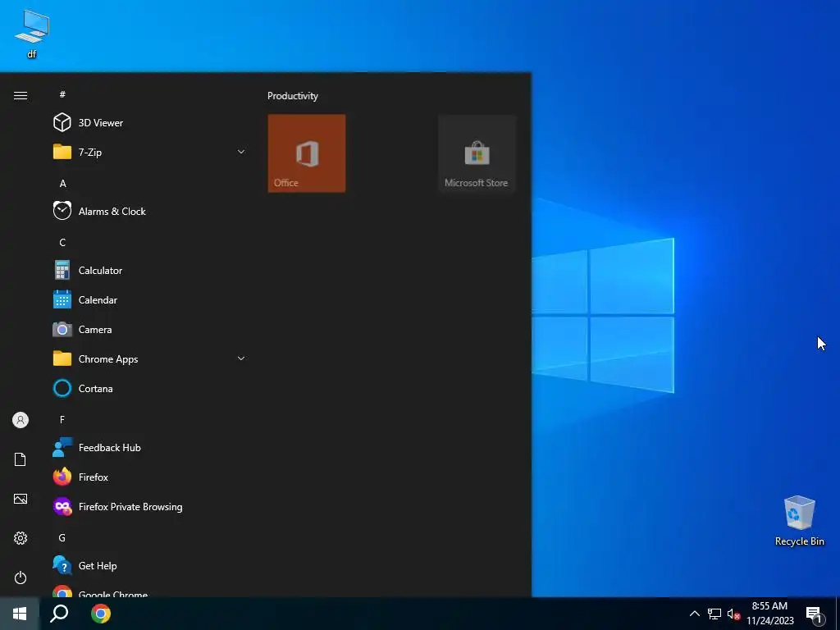Expand the Chrome Apps folder chevron
840x630 pixels.
241,359
